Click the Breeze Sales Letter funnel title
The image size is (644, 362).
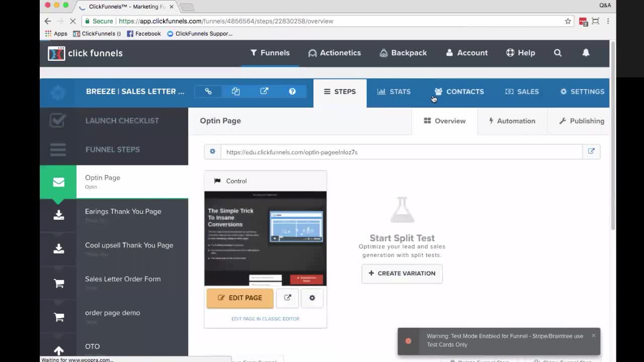coord(135,92)
